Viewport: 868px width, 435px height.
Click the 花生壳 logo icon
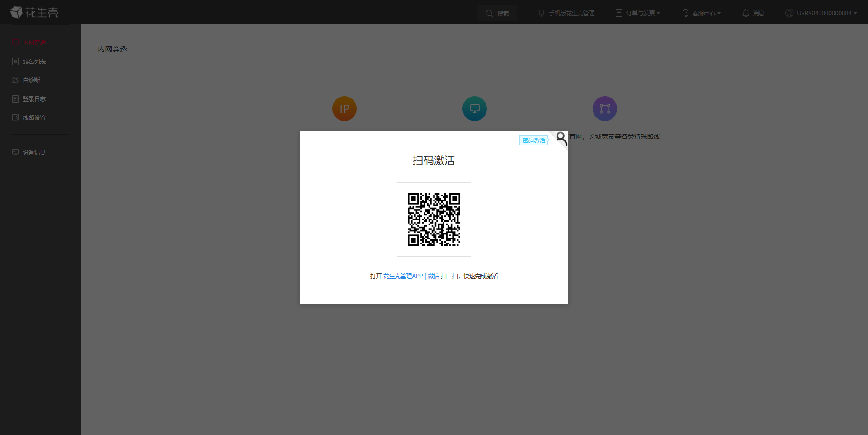[x=16, y=12]
